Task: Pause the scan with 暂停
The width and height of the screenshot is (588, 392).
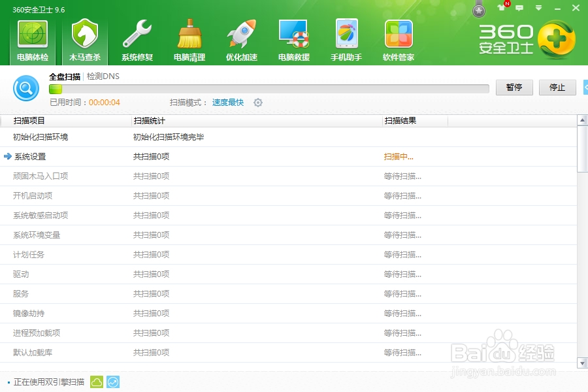Action: click(x=514, y=88)
